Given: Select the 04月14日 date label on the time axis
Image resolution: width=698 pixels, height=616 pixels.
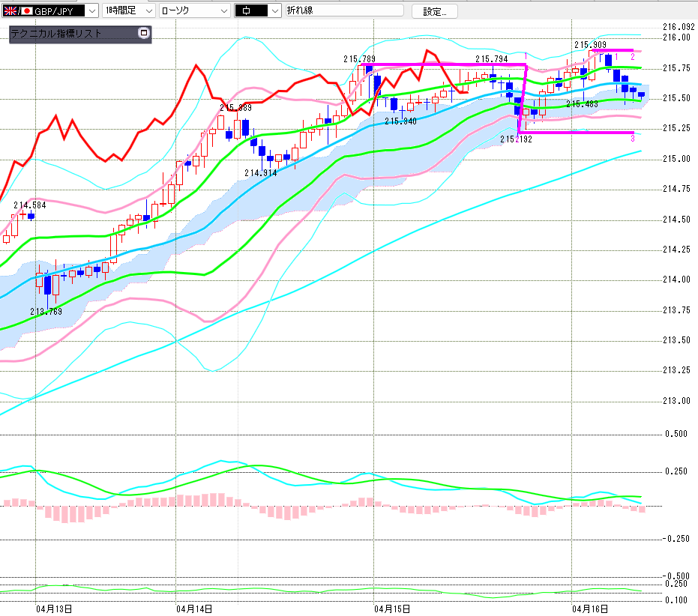Looking at the screenshot, I should (194, 609).
